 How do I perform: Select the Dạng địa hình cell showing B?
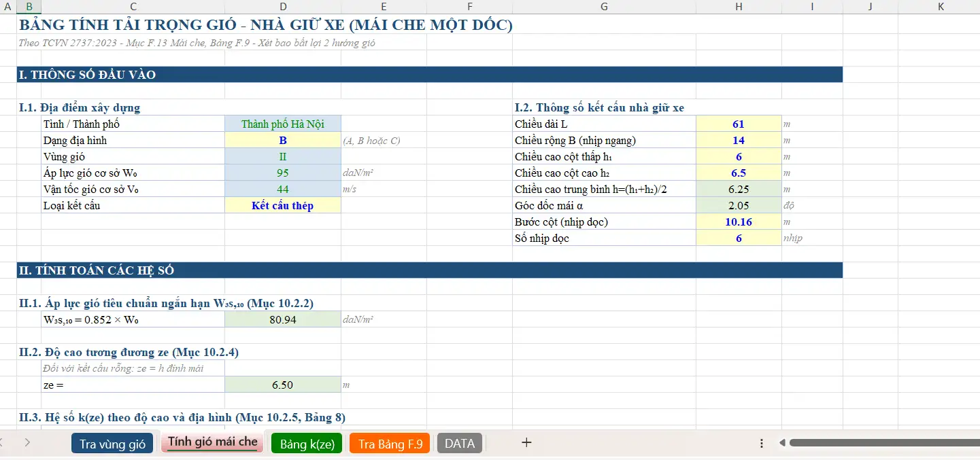(282, 139)
